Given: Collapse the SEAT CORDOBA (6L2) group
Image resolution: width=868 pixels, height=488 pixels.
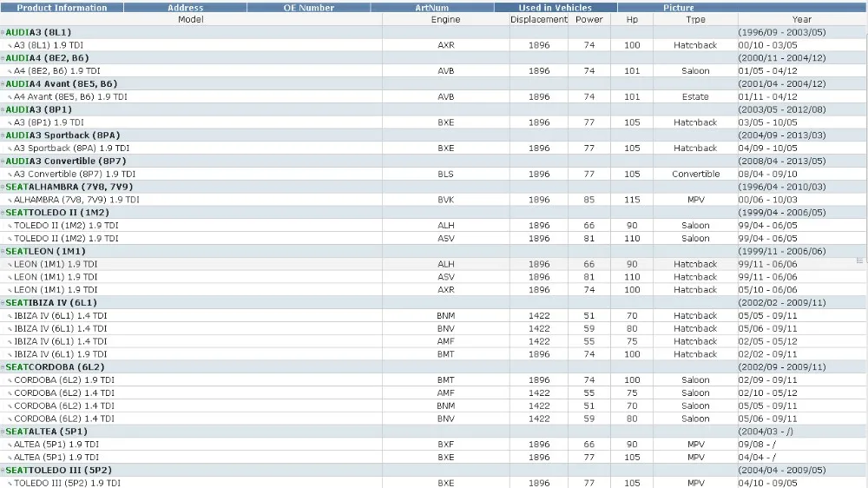Looking at the screenshot, I should pyautogui.click(x=3, y=367).
